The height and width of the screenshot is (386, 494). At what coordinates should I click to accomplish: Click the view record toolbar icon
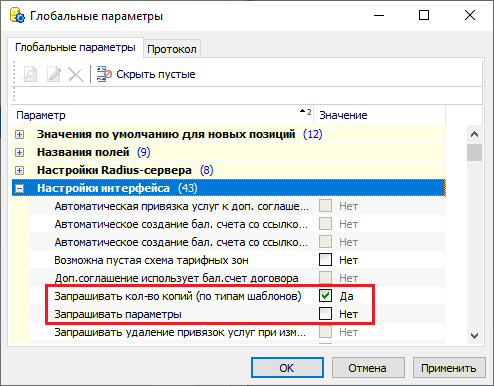pos(30,74)
